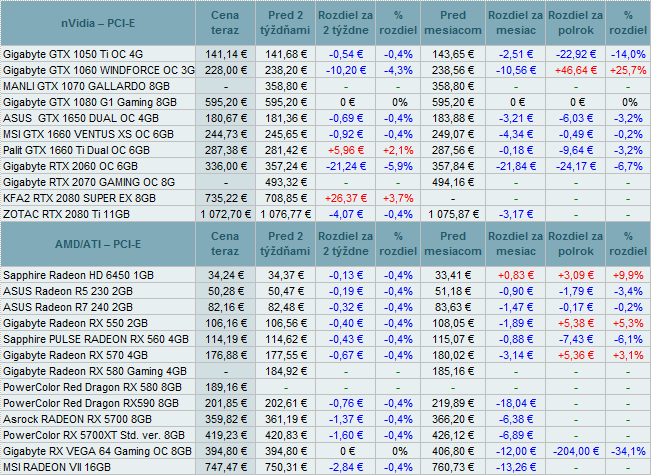The image size is (651, 475).
Task: Select the 34,24 € price cell
Action: pos(226,275)
